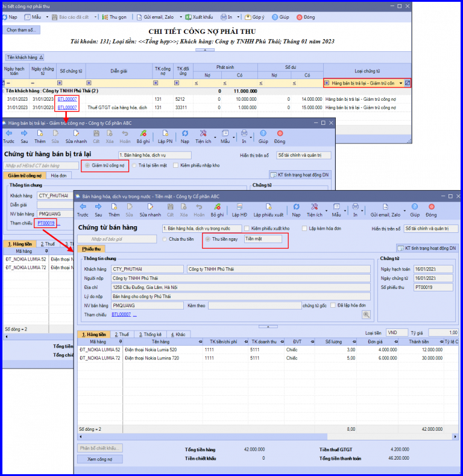Open the Tiền mặt payment method dropdown

point(263,239)
